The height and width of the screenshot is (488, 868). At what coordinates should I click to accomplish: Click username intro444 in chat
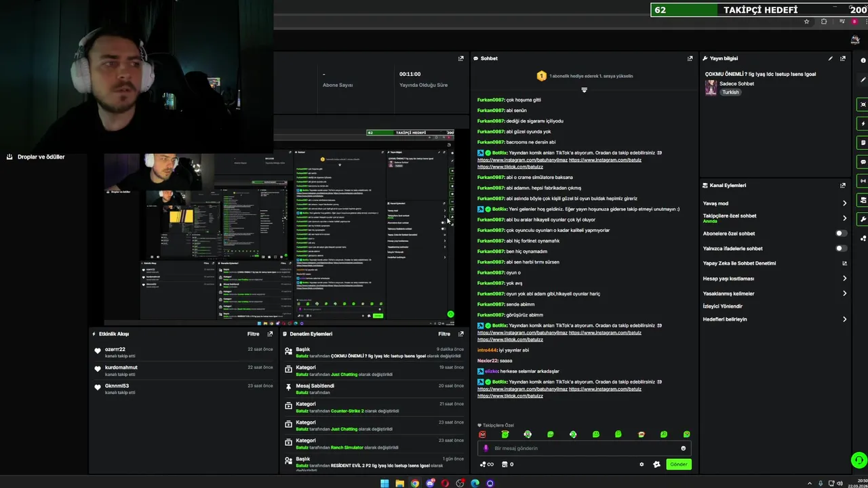tap(487, 350)
